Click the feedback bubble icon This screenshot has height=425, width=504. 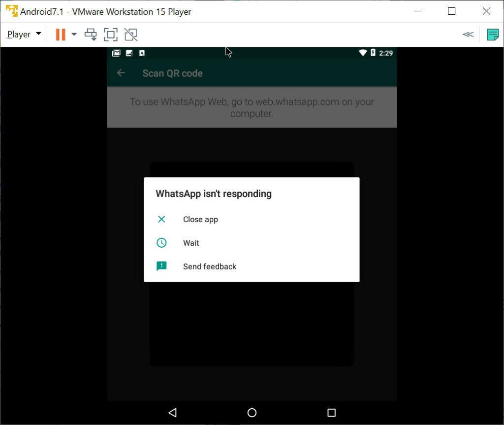pyautogui.click(x=161, y=266)
